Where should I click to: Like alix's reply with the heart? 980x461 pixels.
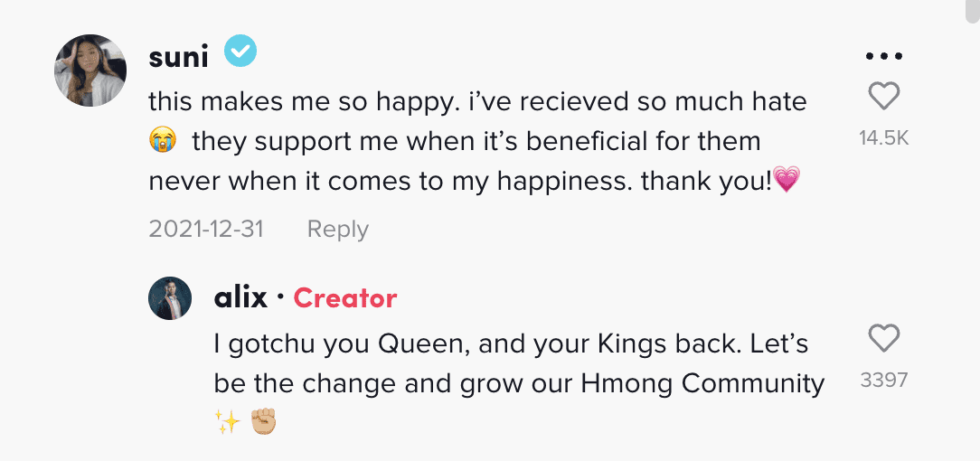click(x=883, y=339)
